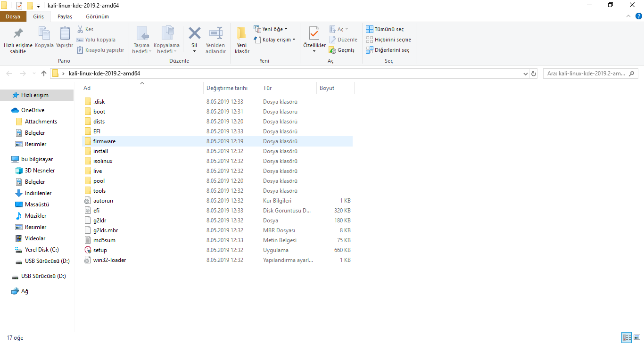
Task: Click the address bar path text
Action: [x=104, y=73]
